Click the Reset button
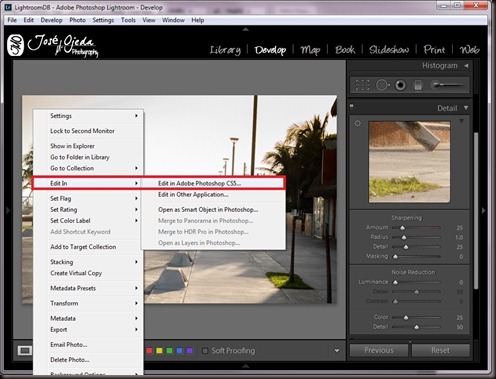496x379 pixels. 441,350
